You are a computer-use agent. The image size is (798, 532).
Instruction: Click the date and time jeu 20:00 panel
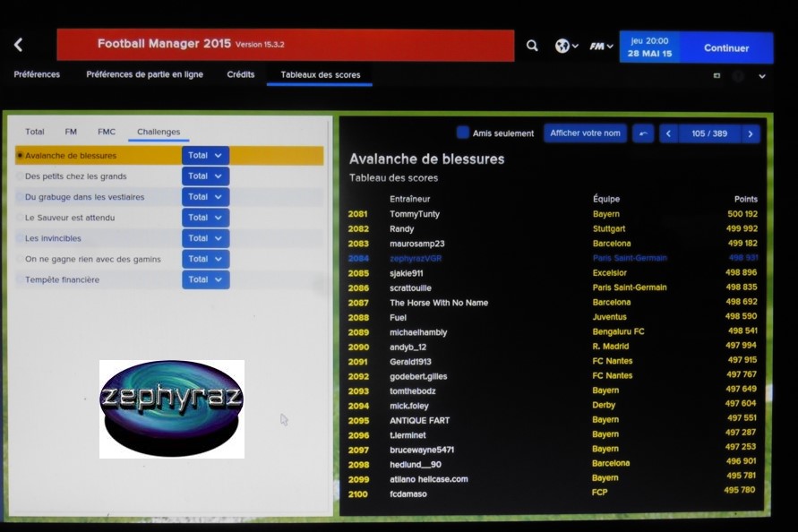pyautogui.click(x=649, y=47)
